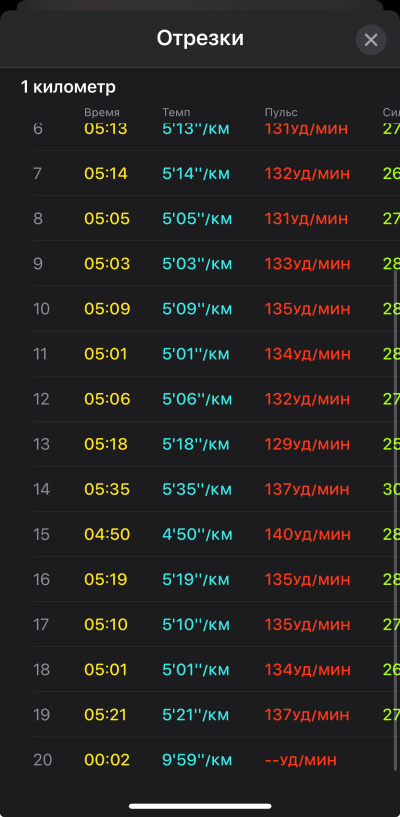The image size is (400, 817).
Task: Tap split 17 row number
Action: pyautogui.click(x=41, y=625)
